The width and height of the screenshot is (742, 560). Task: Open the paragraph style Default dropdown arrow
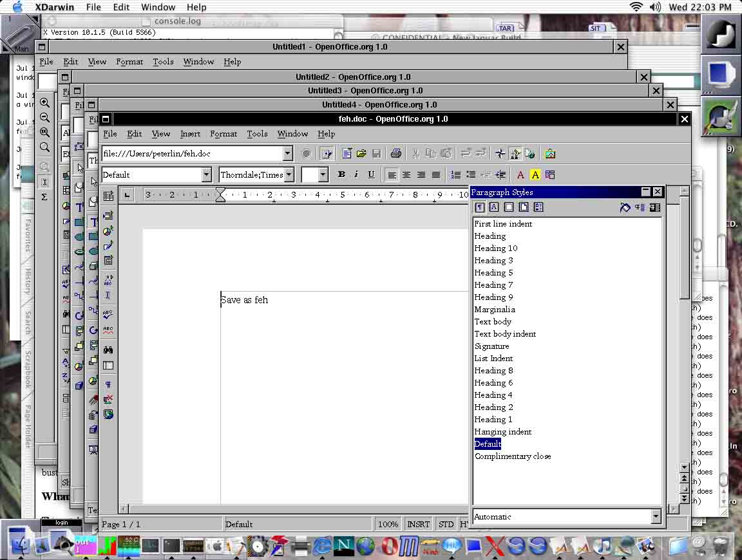206,174
